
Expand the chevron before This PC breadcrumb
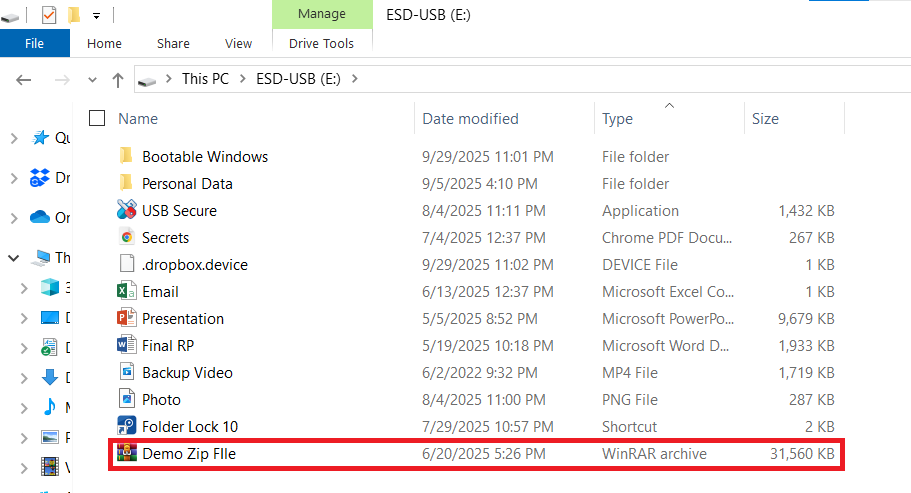tap(168, 78)
